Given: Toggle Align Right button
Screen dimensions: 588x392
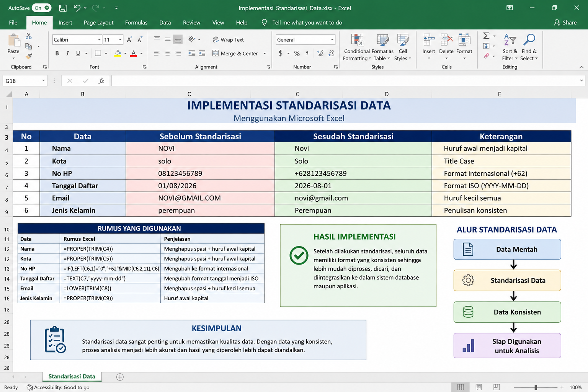Looking at the screenshot, I should 178,53.
